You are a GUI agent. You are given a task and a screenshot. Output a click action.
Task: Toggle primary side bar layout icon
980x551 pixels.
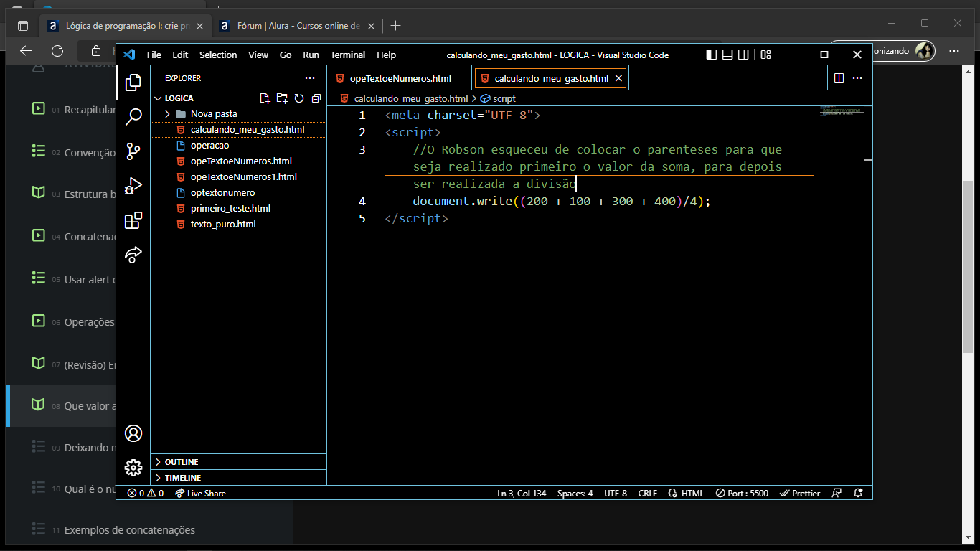coord(711,55)
